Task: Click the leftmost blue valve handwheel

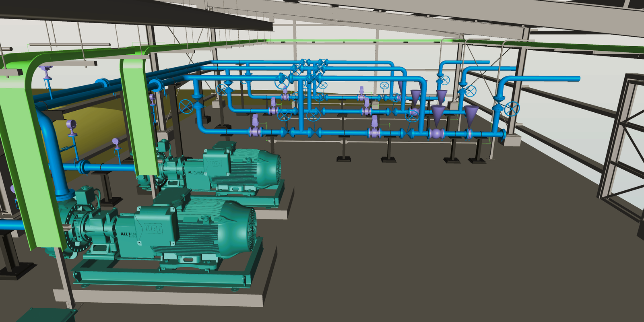Action: click(185, 106)
